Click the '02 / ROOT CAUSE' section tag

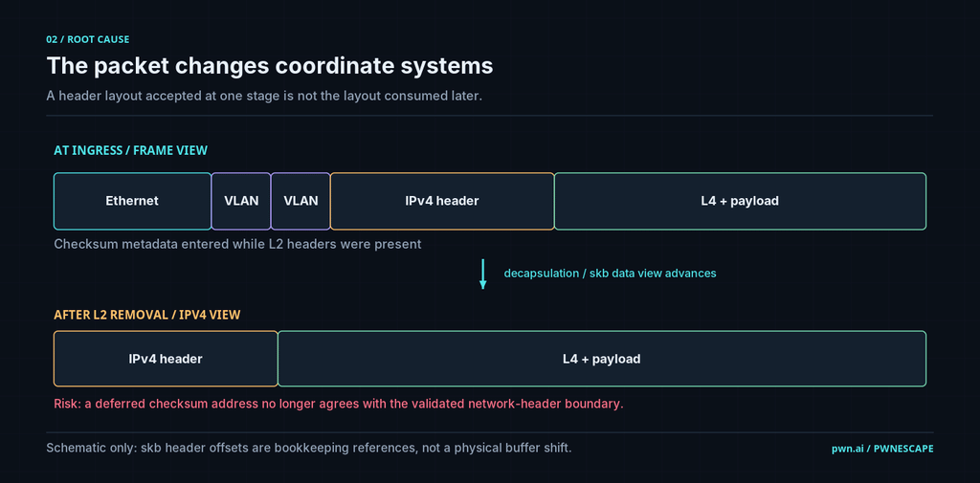coord(87,39)
